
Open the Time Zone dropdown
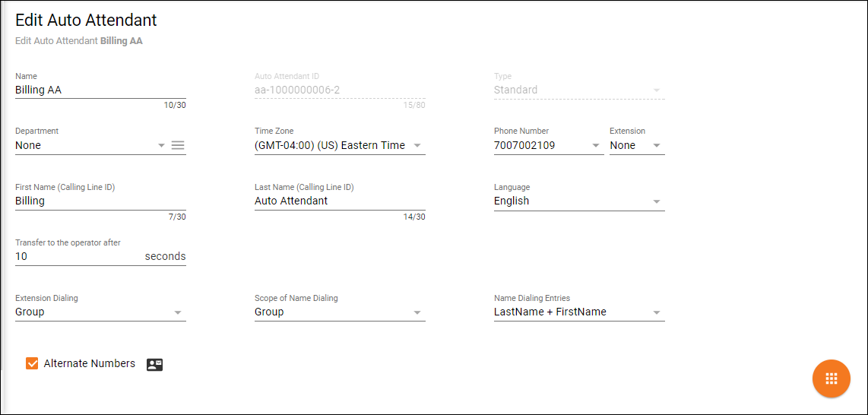pyautogui.click(x=417, y=145)
